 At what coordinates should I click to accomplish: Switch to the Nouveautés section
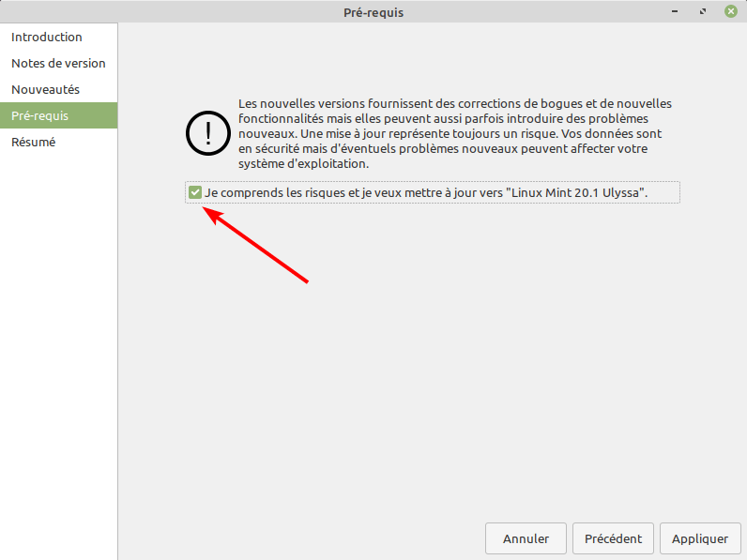click(x=45, y=90)
